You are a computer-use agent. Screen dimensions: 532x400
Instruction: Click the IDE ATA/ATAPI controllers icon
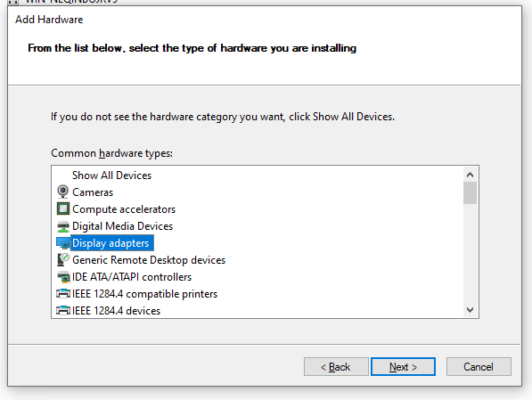coord(63,277)
